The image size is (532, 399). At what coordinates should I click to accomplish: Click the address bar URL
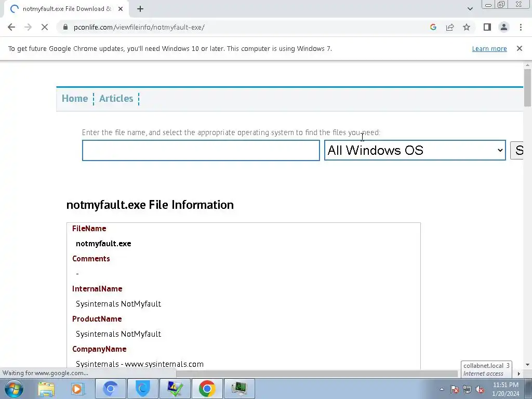[139, 27]
